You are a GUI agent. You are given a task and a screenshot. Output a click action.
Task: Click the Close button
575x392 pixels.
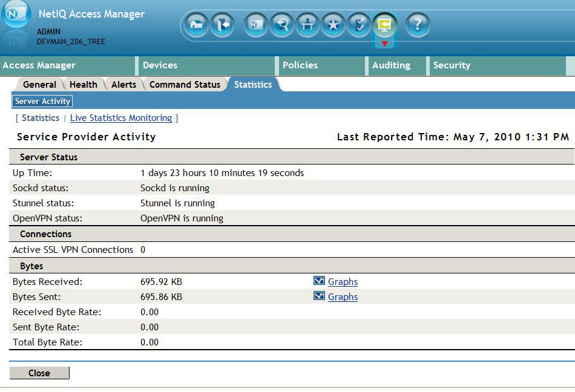(39, 373)
